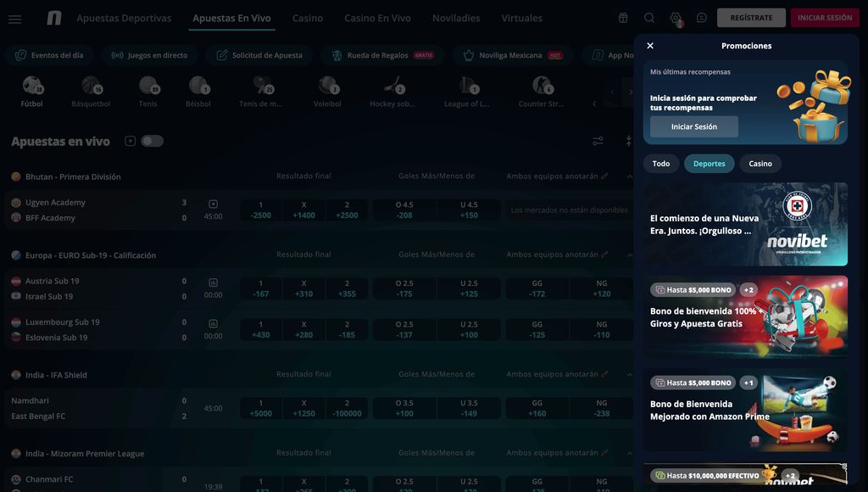The height and width of the screenshot is (492, 868).
Task: Open the Virtuales tab
Action: tap(521, 19)
